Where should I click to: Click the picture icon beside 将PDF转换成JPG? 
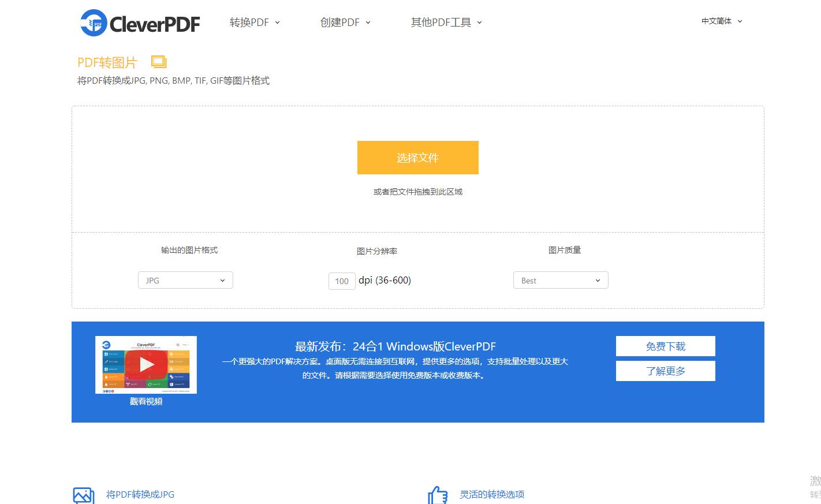83,495
